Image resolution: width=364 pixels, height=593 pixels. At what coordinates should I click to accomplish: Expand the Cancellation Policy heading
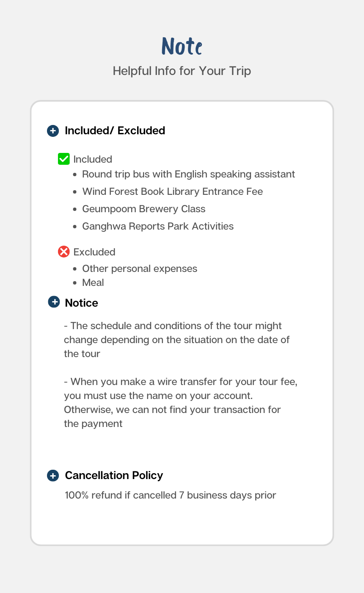click(114, 475)
